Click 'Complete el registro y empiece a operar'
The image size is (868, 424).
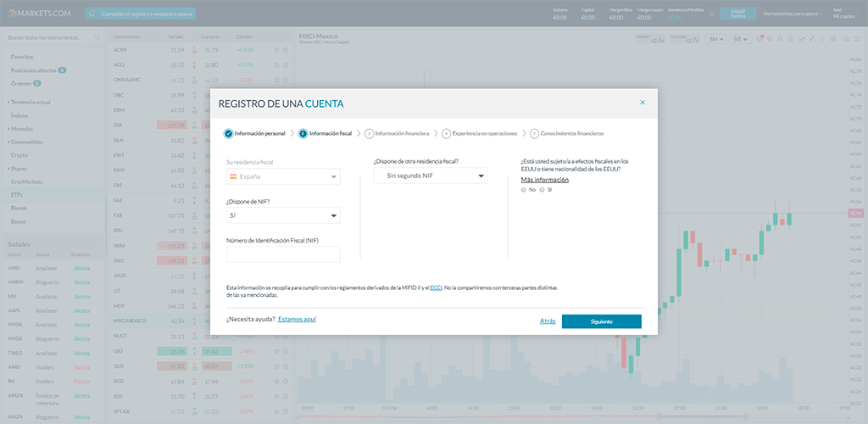pyautogui.click(x=141, y=14)
